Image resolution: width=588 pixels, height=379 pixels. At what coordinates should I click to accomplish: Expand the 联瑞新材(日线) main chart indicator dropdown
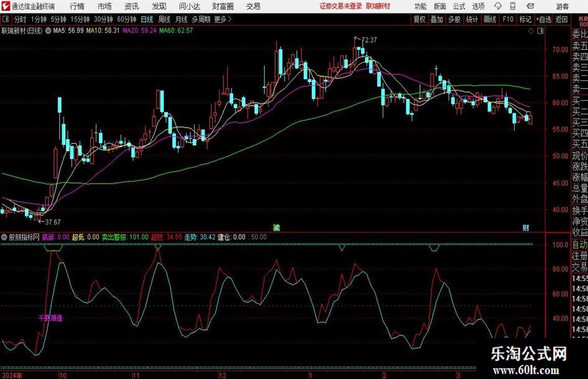(x=48, y=30)
